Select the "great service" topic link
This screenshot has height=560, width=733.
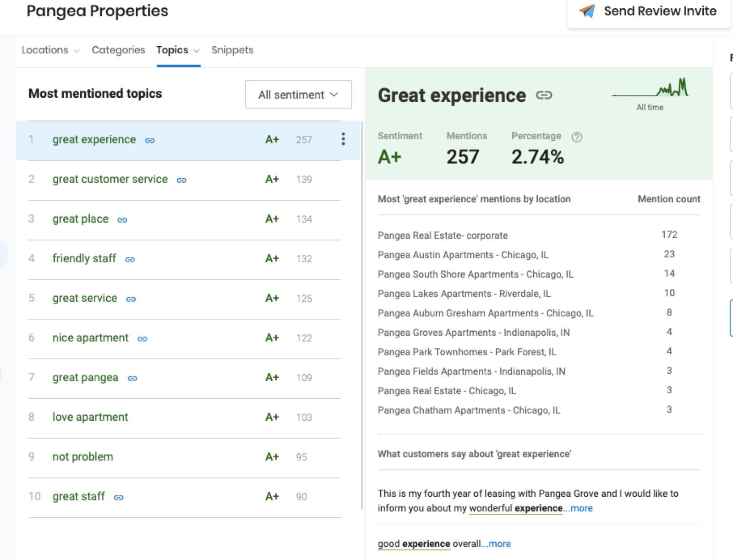(85, 298)
